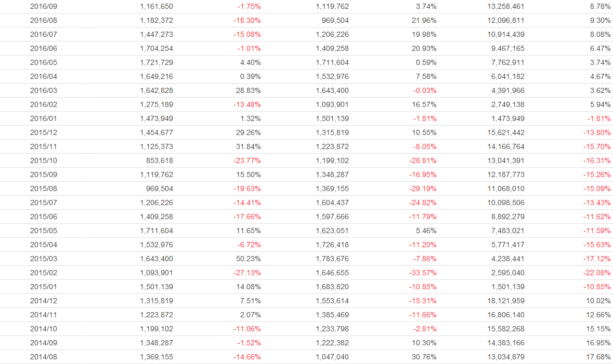Screen dimensions: 613x364
Task: Select the 50.23% cell for 2015/03
Action: click(x=249, y=259)
